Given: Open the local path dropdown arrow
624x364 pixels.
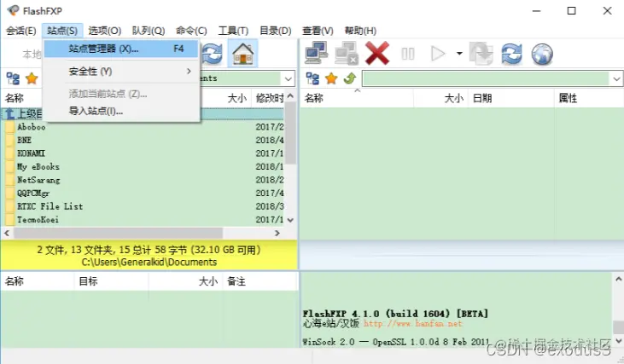Looking at the screenshot, I should (x=289, y=78).
